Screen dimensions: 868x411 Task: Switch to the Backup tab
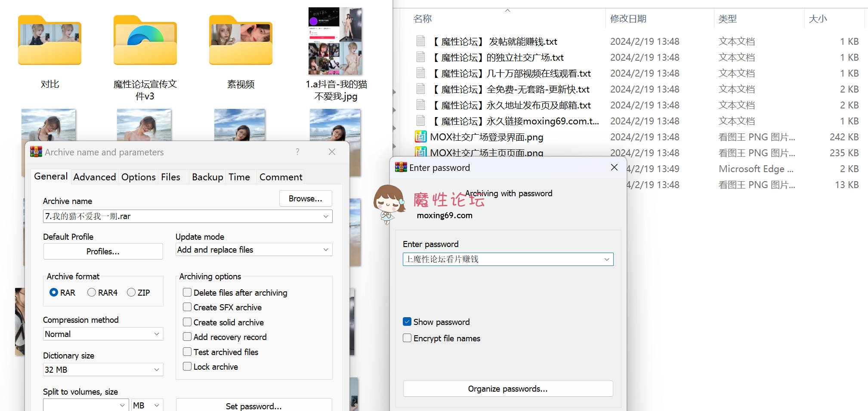pos(207,177)
